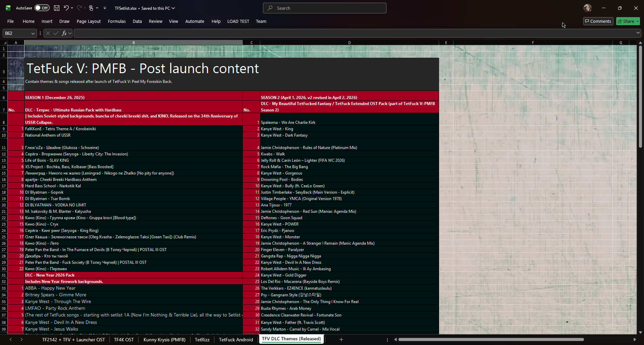Turn AutoSave on
Screen dimensions: 644x345
pyautogui.click(x=42, y=8)
